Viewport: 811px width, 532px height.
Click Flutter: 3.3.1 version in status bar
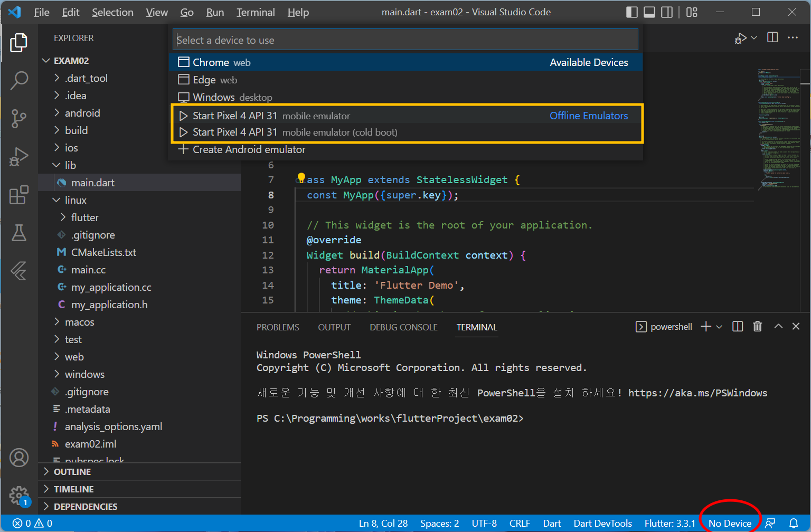tap(670, 523)
